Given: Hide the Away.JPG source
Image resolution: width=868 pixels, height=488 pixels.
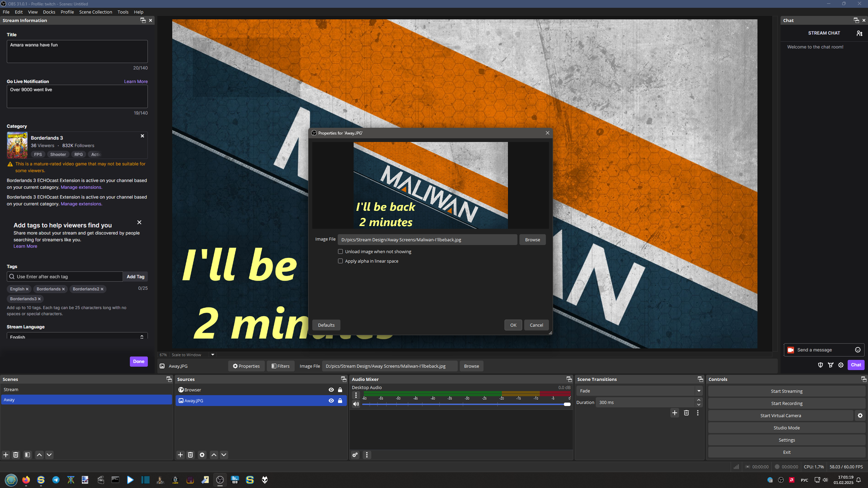Looking at the screenshot, I should coord(331,401).
